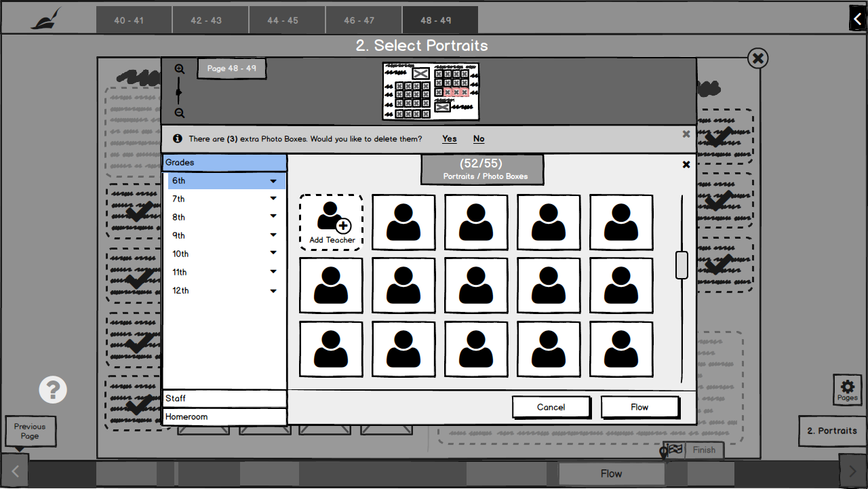Click the Add Teacher icon box
This screenshot has width=868, height=489.
(x=332, y=222)
